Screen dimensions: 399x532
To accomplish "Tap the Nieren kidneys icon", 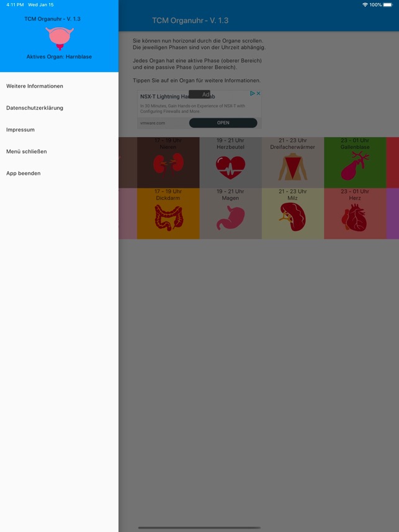I will [168, 164].
